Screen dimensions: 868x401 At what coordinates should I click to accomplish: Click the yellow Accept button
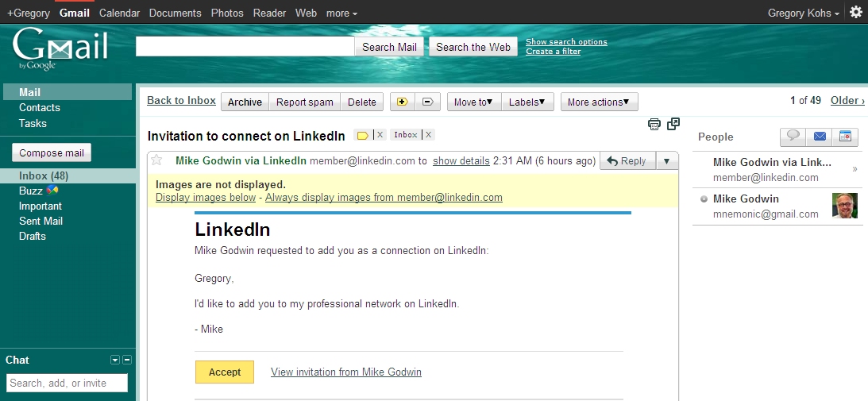tap(225, 372)
